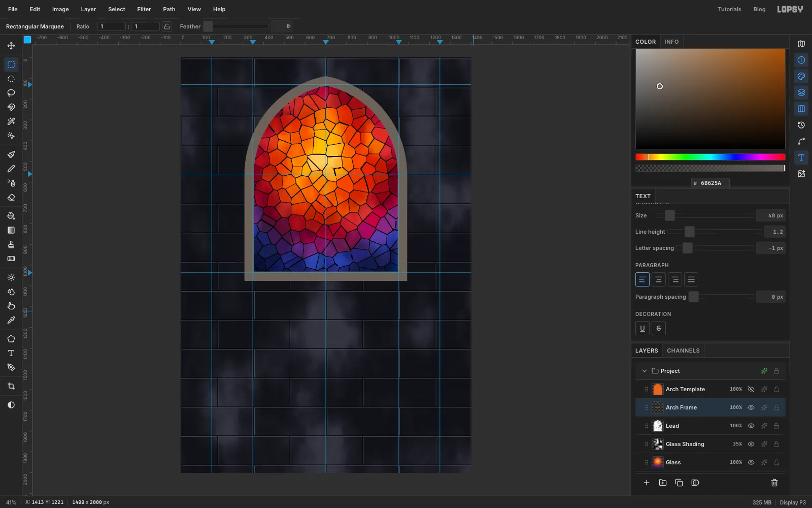Select the Magic Wand tool
This screenshot has width=812, height=508.
coord(11,121)
